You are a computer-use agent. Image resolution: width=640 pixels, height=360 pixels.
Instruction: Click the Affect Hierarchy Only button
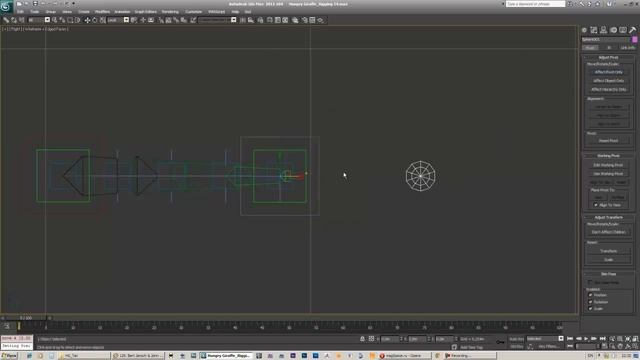click(x=608, y=89)
